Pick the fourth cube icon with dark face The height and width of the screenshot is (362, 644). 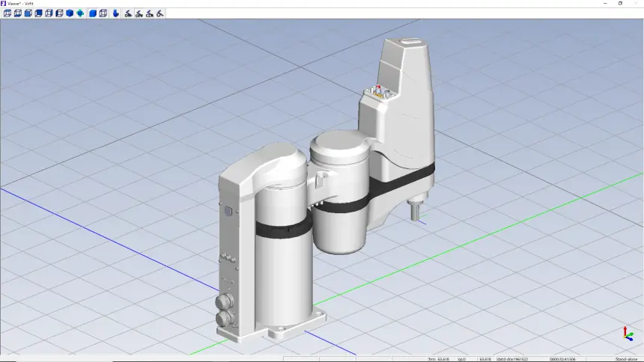(39, 13)
